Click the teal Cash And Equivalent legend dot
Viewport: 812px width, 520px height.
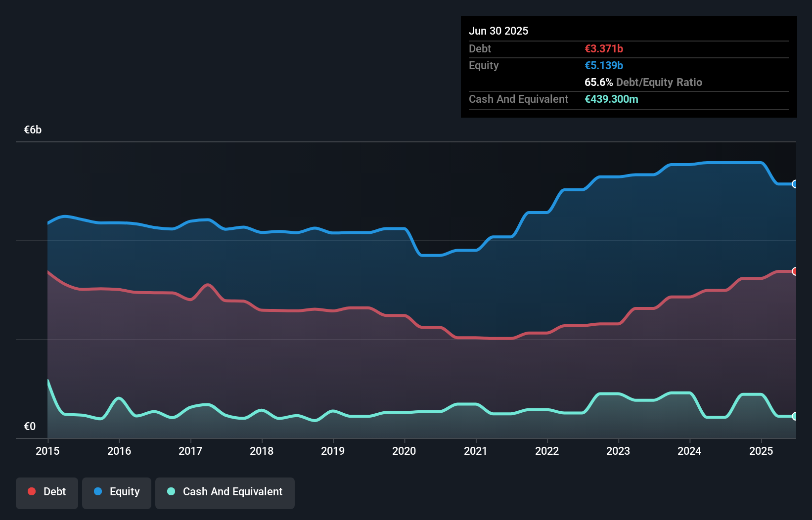[x=170, y=492]
